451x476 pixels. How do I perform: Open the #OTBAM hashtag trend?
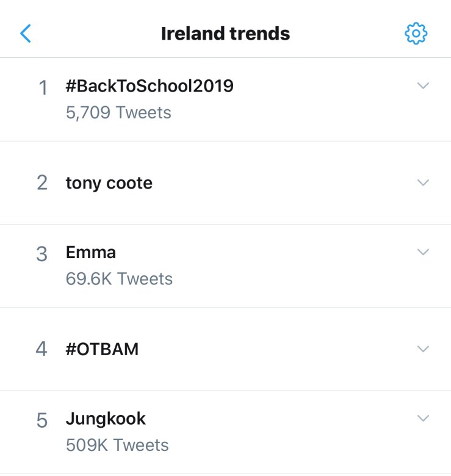[102, 349]
